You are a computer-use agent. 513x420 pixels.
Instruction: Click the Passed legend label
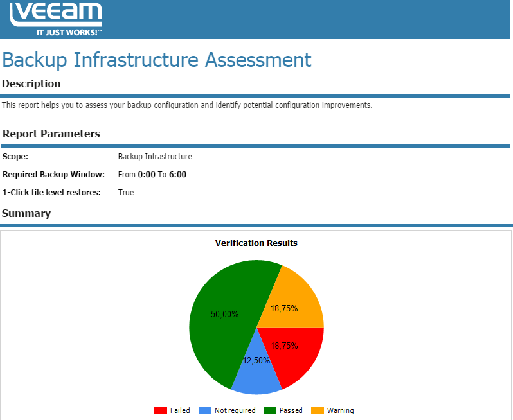(291, 410)
